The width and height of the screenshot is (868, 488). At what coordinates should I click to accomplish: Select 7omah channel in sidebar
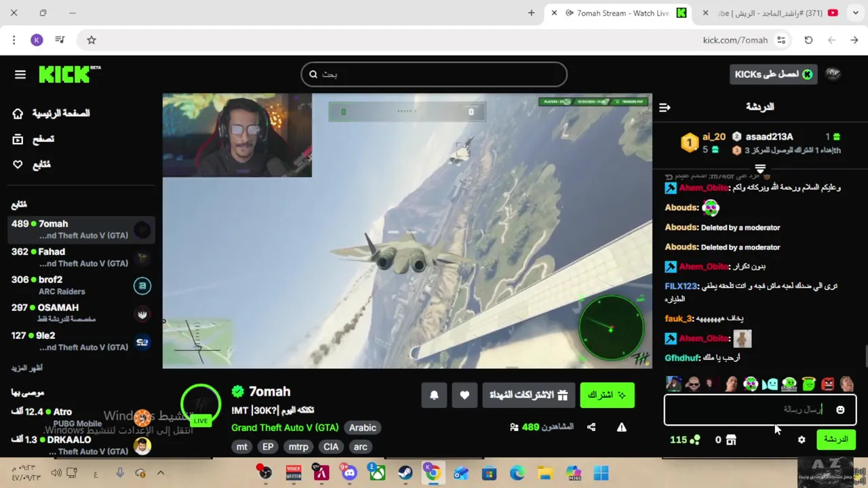click(81, 230)
